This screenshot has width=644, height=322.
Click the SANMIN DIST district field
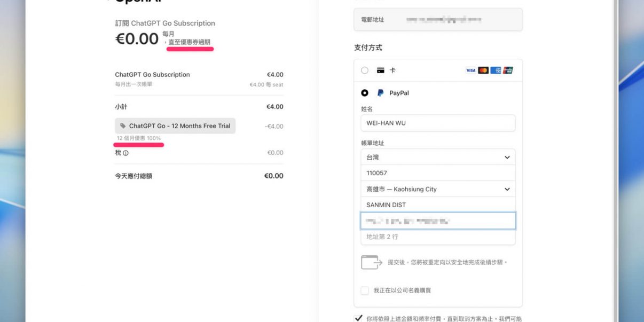click(x=438, y=205)
